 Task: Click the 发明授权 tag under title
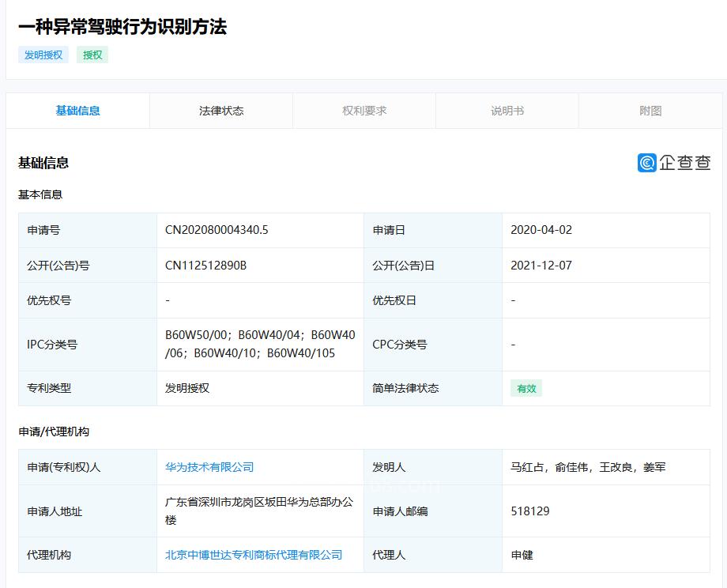coord(43,55)
